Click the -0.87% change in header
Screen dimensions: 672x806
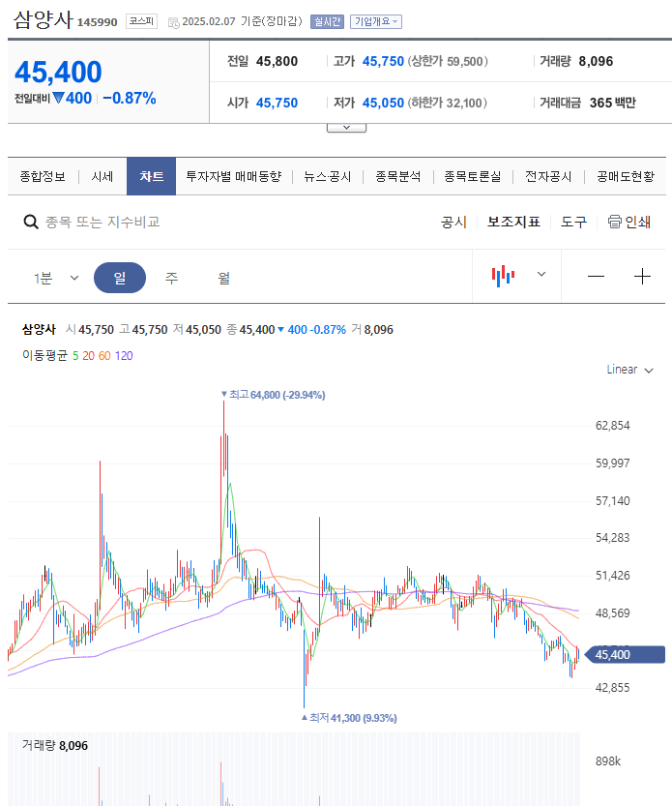point(130,98)
